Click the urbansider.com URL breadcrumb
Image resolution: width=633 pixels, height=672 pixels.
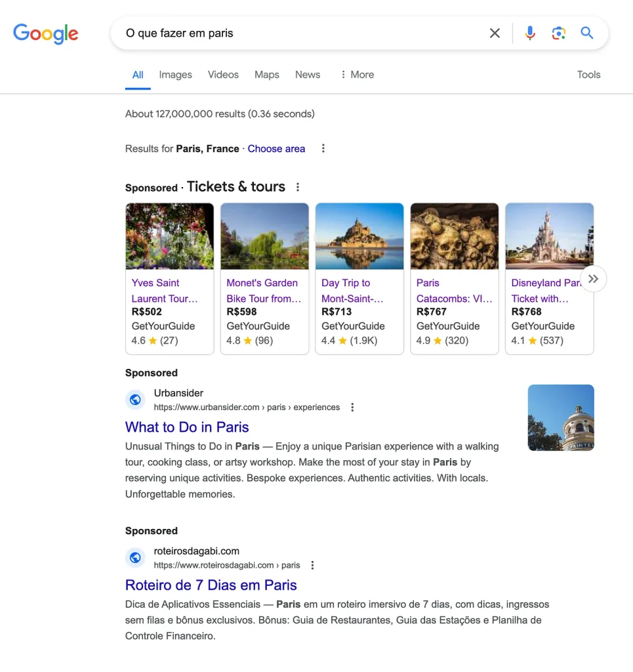tap(247, 407)
